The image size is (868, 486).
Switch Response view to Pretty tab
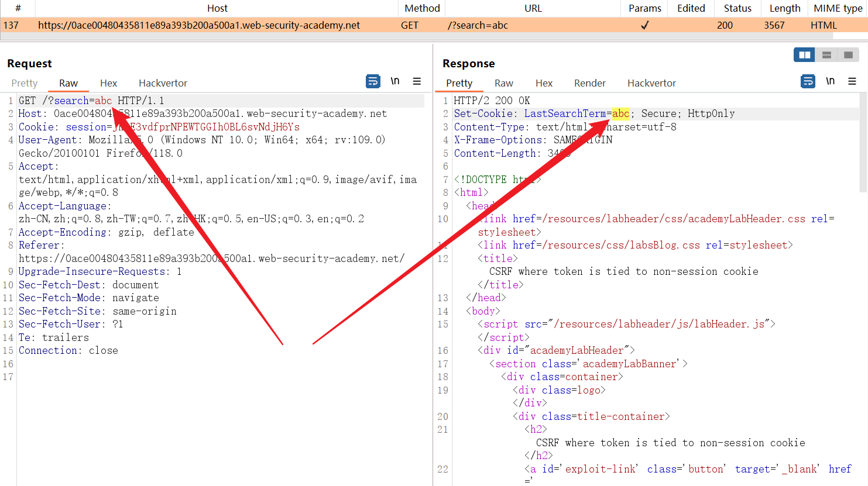point(459,83)
